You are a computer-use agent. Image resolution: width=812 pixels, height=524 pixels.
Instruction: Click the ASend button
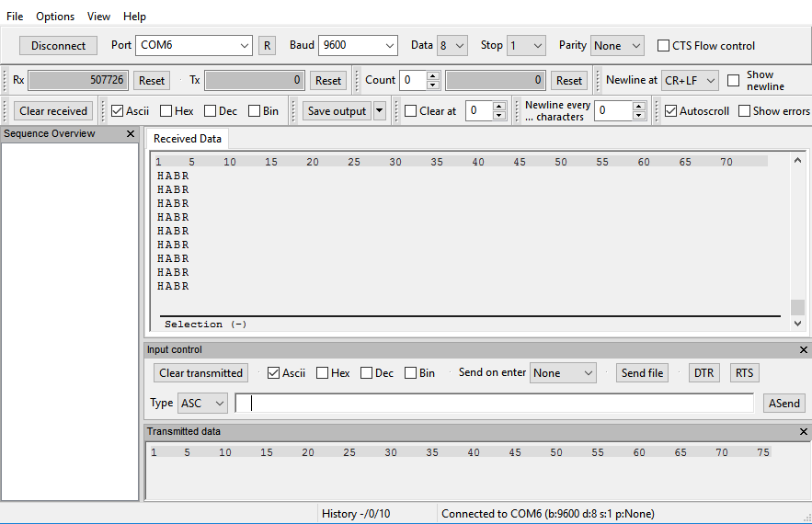tap(784, 403)
